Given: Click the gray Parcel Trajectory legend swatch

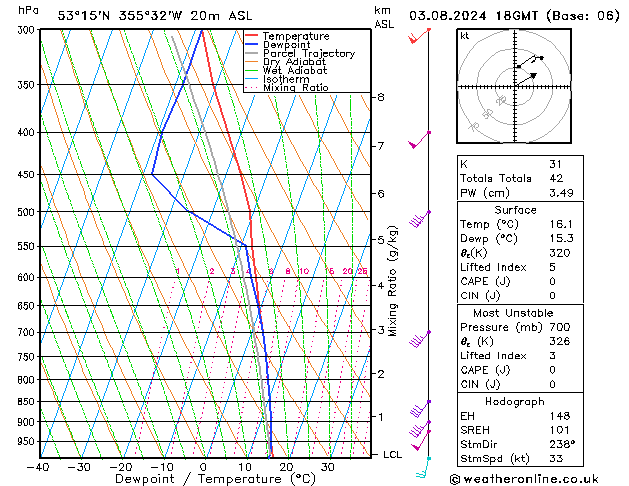Looking at the screenshot, I should (252, 53).
